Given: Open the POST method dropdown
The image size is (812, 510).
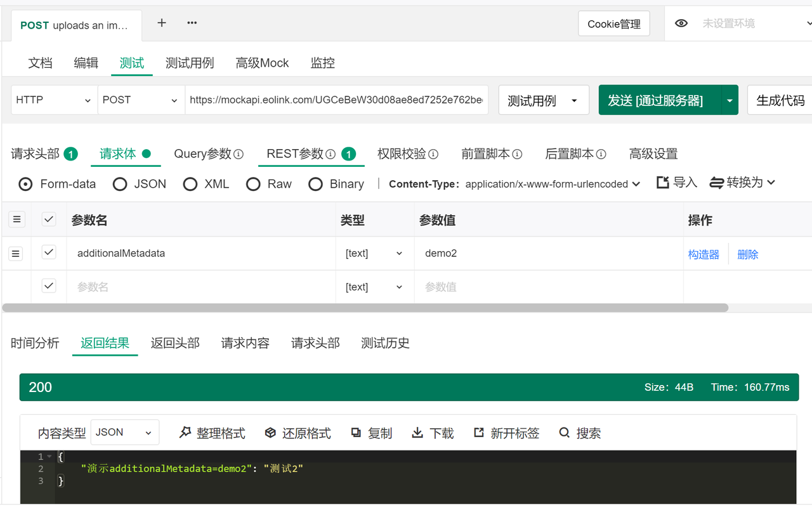Looking at the screenshot, I should click(x=141, y=100).
